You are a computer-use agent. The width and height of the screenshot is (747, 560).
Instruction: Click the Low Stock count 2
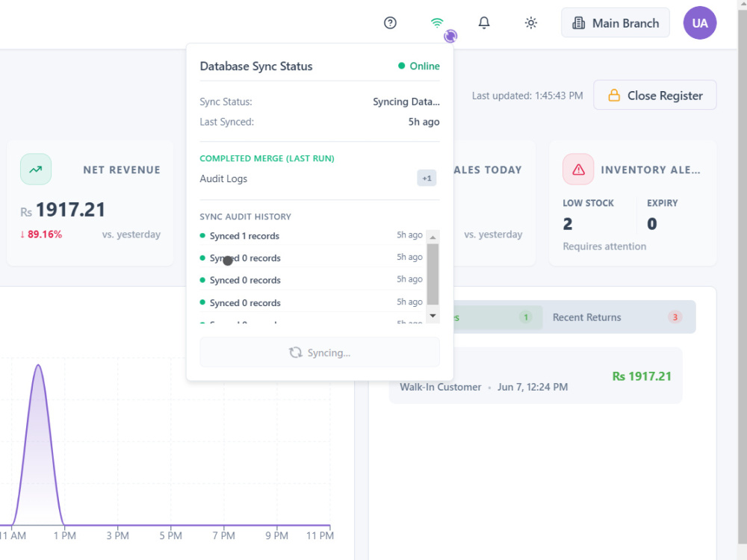click(x=568, y=224)
